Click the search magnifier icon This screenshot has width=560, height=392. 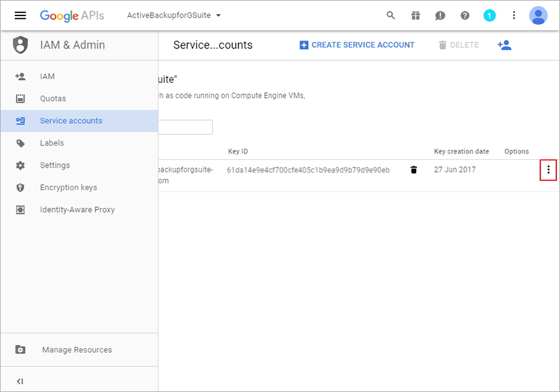[391, 15]
